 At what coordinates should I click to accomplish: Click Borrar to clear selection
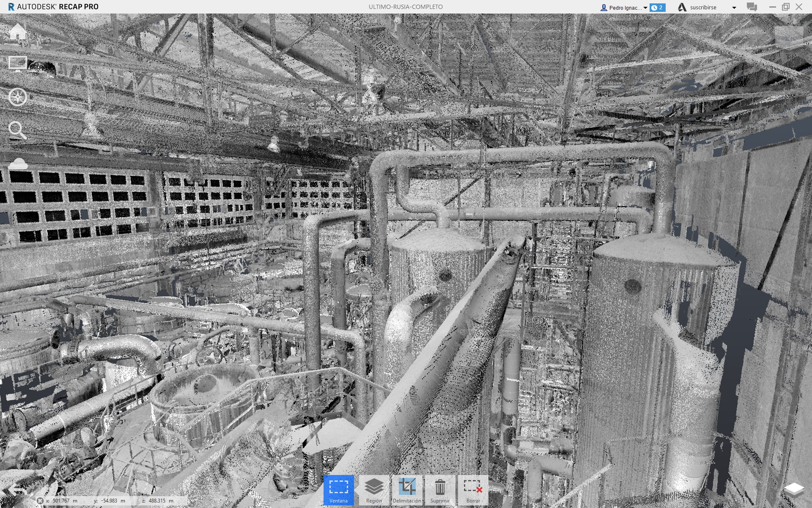(473, 490)
